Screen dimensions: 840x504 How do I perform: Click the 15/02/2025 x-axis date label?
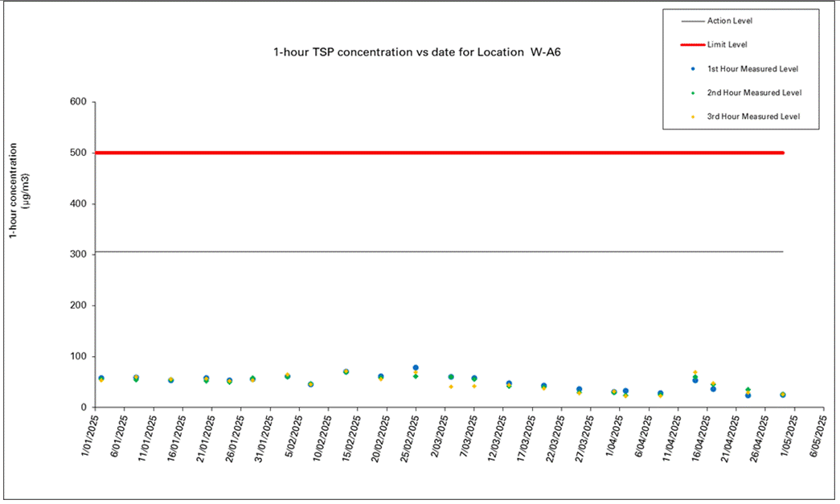click(x=346, y=436)
